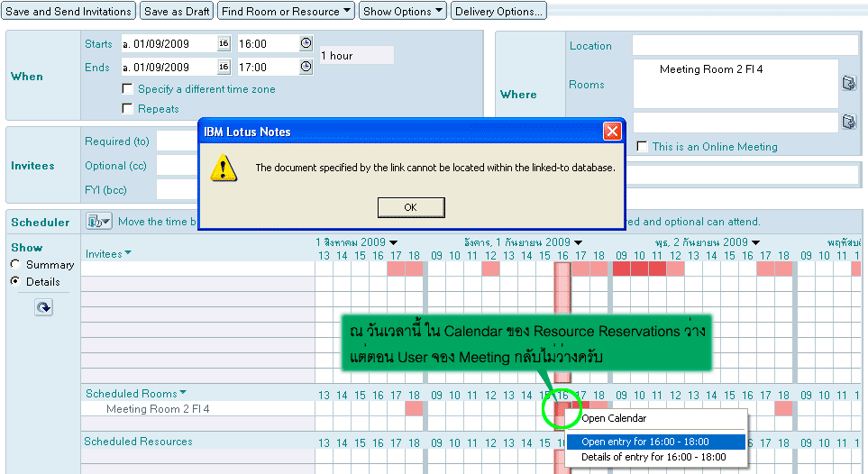The image size is (868, 474).
Task: Check This is an Online Meeting
Action: 642,146
